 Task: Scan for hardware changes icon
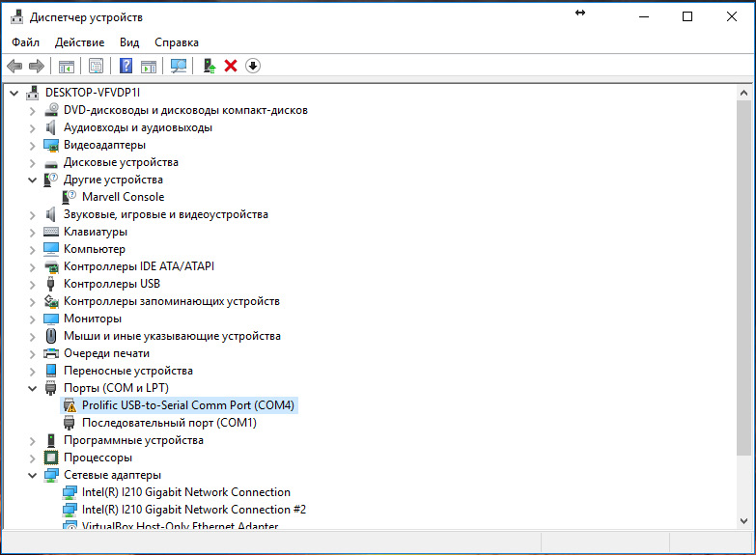pyautogui.click(x=179, y=66)
